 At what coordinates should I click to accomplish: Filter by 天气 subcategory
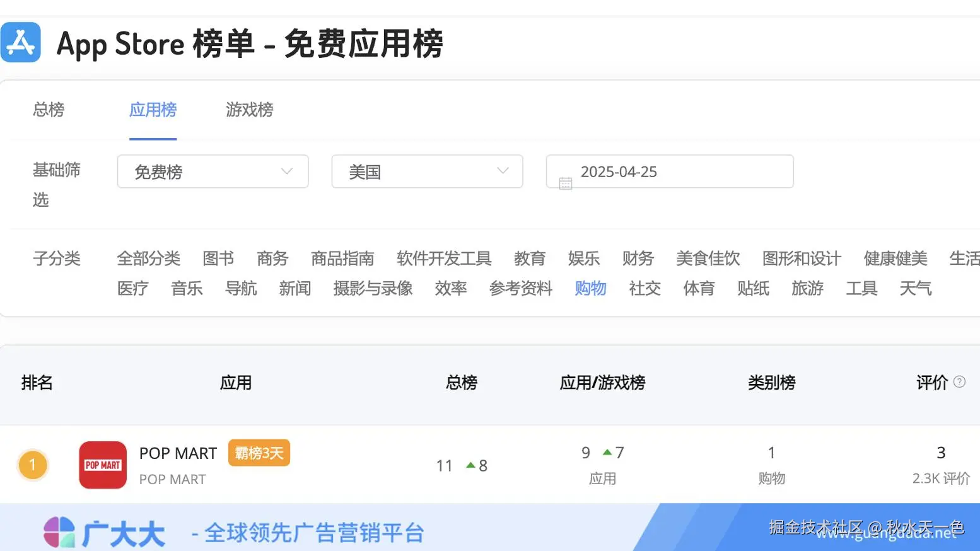pyautogui.click(x=916, y=289)
